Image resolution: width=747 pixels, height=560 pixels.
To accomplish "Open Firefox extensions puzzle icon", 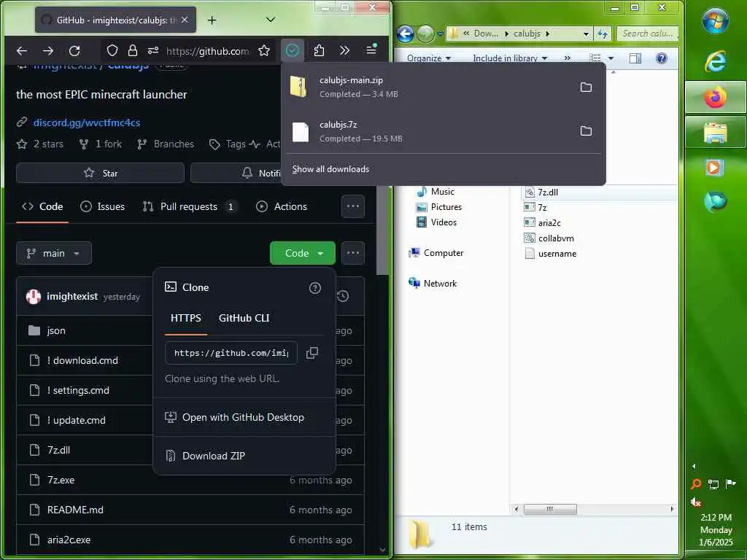I will click(x=319, y=50).
